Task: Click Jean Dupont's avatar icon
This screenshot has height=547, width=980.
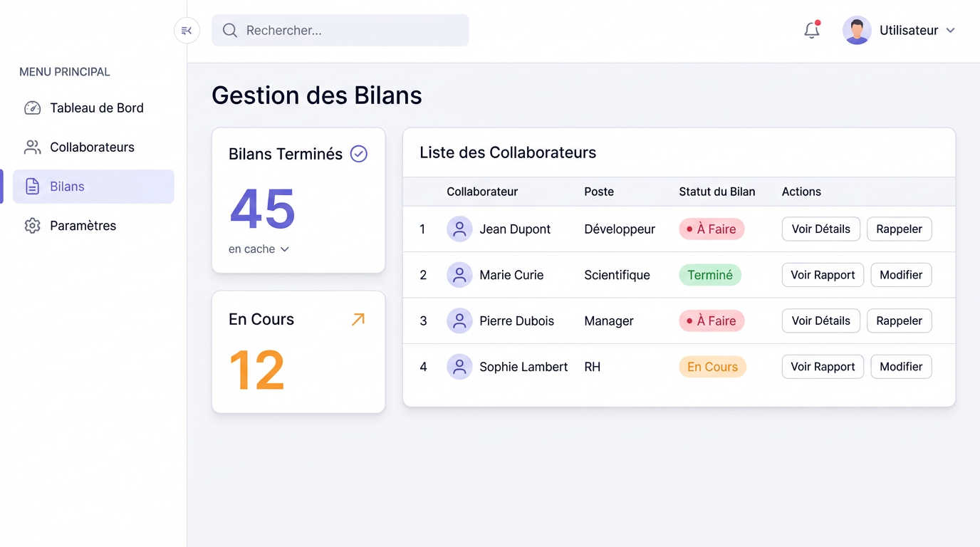Action: [459, 229]
